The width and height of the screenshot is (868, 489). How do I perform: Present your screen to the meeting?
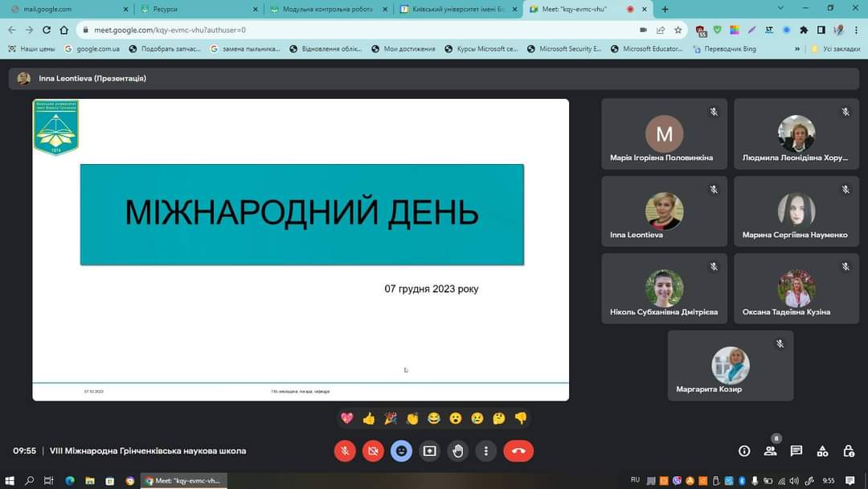point(429,450)
